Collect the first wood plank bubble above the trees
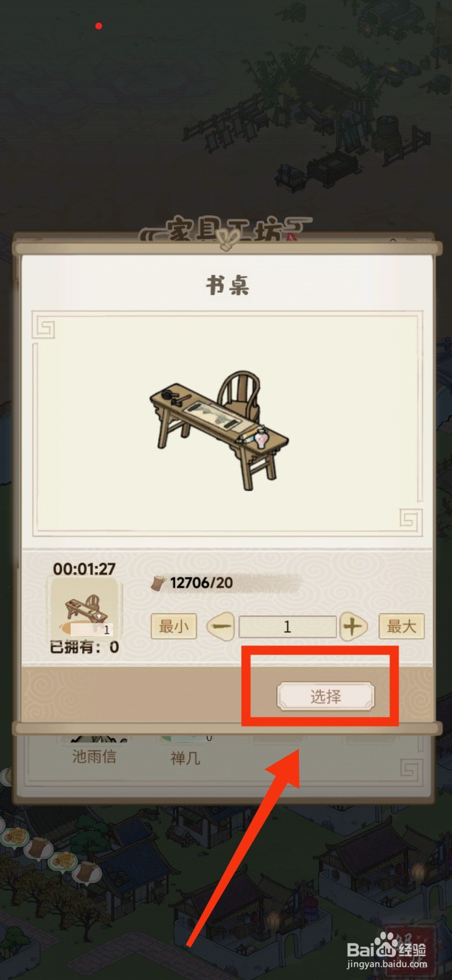452x980 pixels. (x=39, y=848)
